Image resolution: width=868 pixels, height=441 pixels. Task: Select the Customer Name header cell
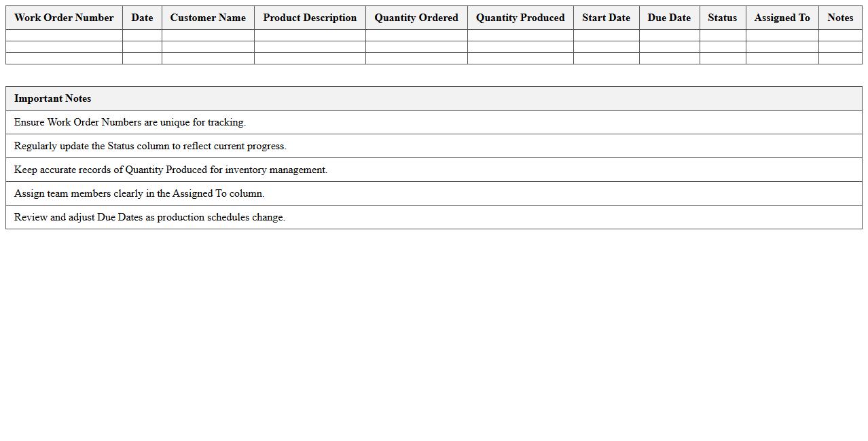click(207, 18)
